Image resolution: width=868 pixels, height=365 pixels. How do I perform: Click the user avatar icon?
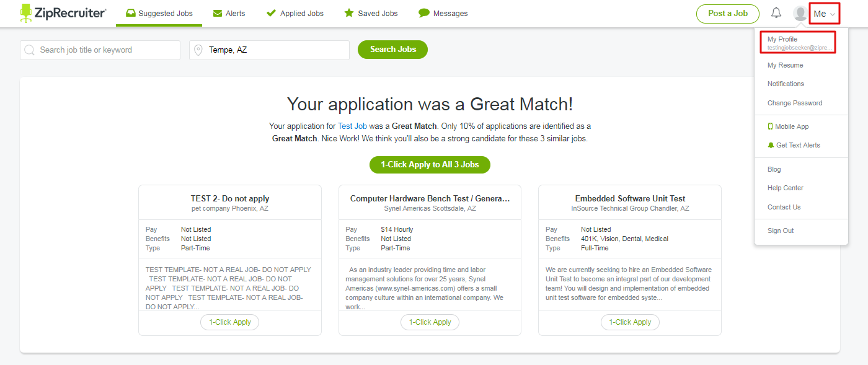point(800,14)
